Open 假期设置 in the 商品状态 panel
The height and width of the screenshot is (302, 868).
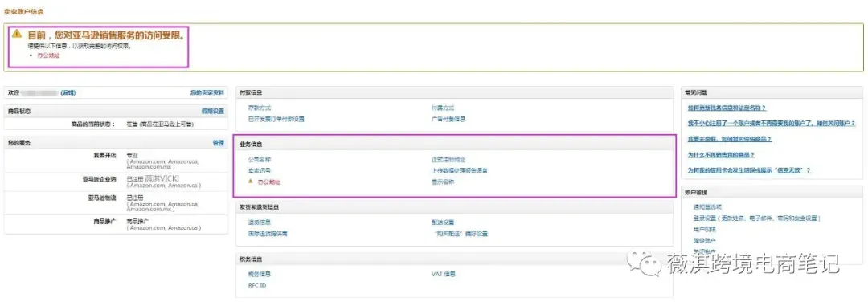pos(212,111)
